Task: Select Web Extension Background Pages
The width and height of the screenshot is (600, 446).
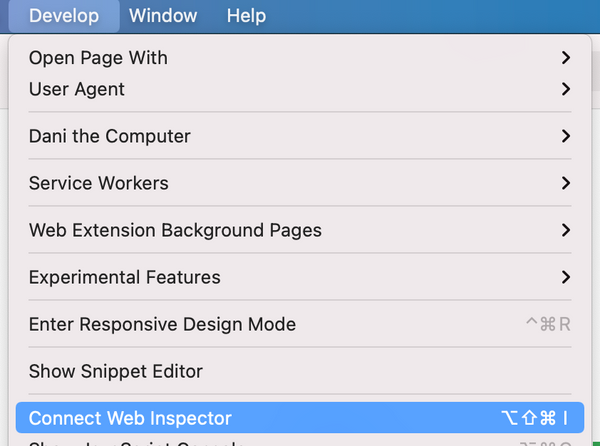Action: tap(175, 230)
